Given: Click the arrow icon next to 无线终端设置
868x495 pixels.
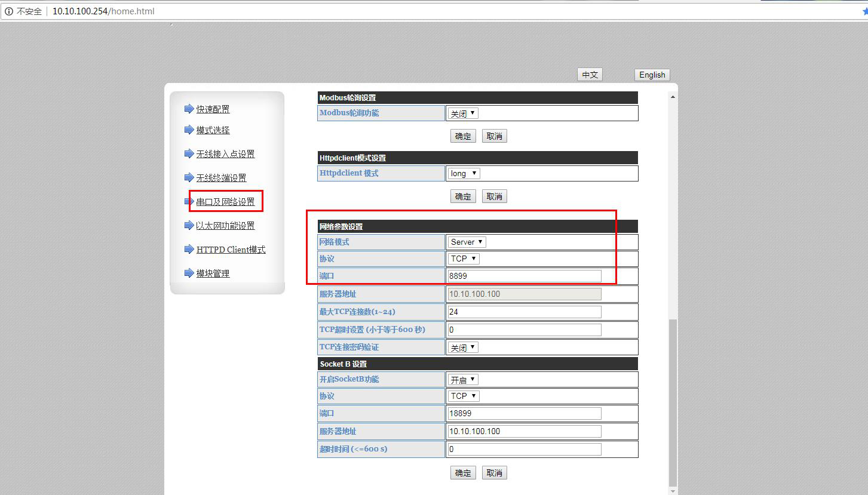Looking at the screenshot, I should [189, 177].
